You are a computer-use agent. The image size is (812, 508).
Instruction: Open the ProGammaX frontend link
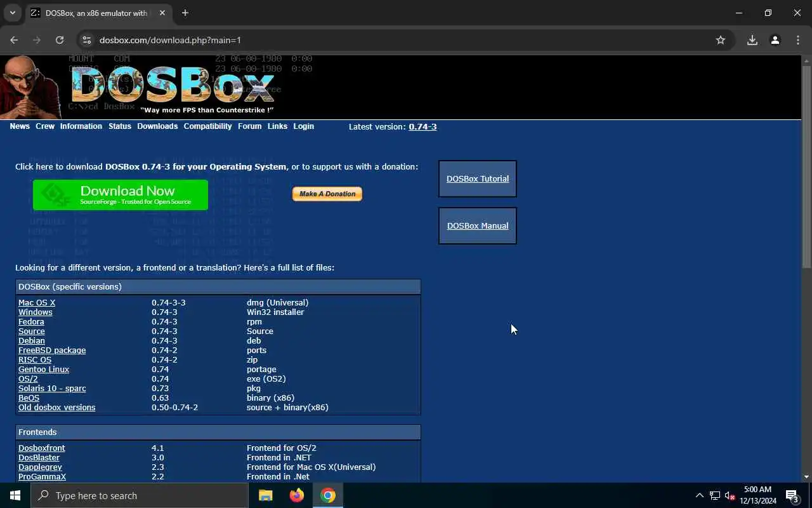(x=42, y=477)
